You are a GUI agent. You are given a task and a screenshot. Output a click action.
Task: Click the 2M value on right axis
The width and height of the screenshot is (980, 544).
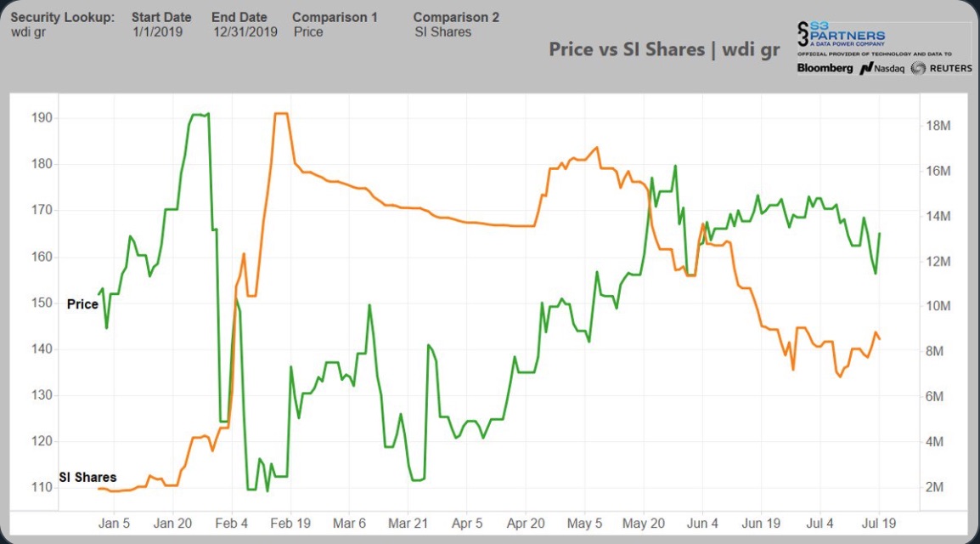point(934,487)
